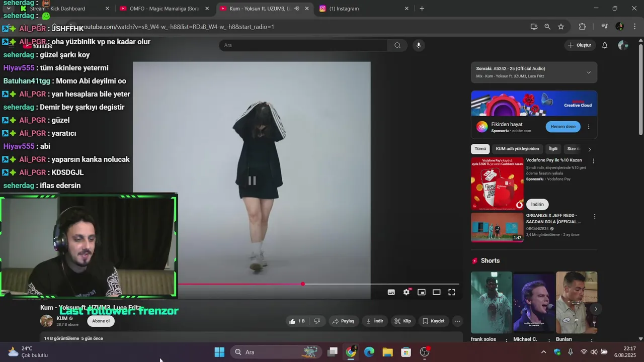This screenshot has height=362, width=644.
Task: Open options for Vodafone Pay ad
Action: pyautogui.click(x=593, y=161)
